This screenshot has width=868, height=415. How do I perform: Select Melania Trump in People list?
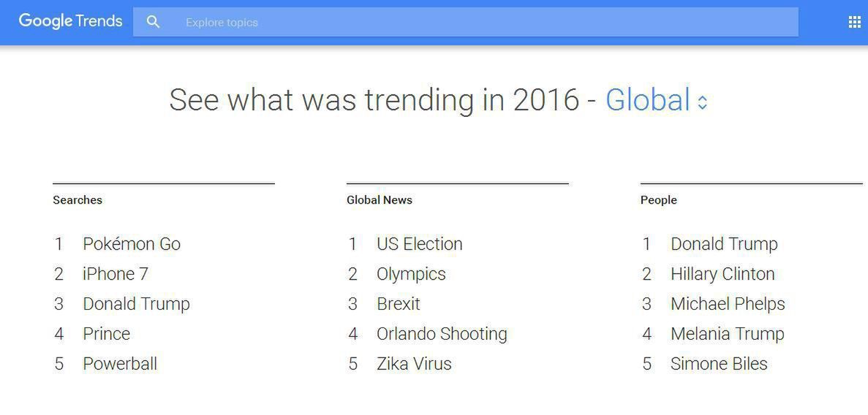727,334
